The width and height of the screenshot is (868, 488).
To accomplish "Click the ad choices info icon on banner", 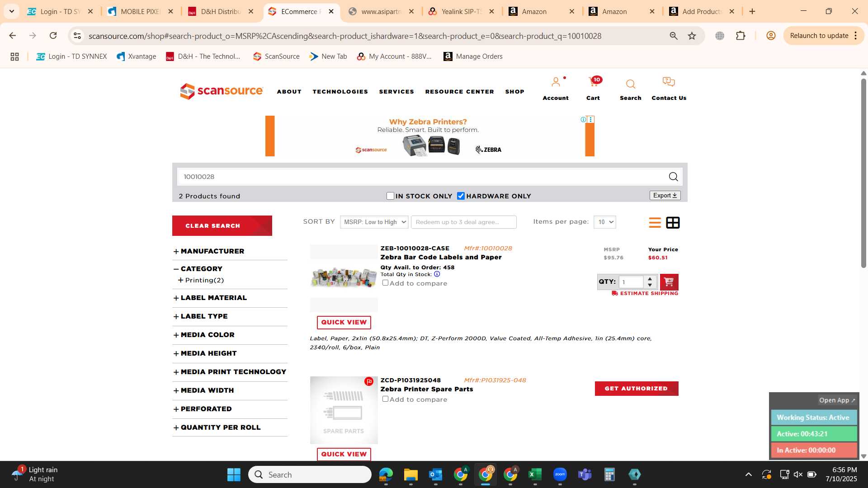I will click(x=583, y=119).
